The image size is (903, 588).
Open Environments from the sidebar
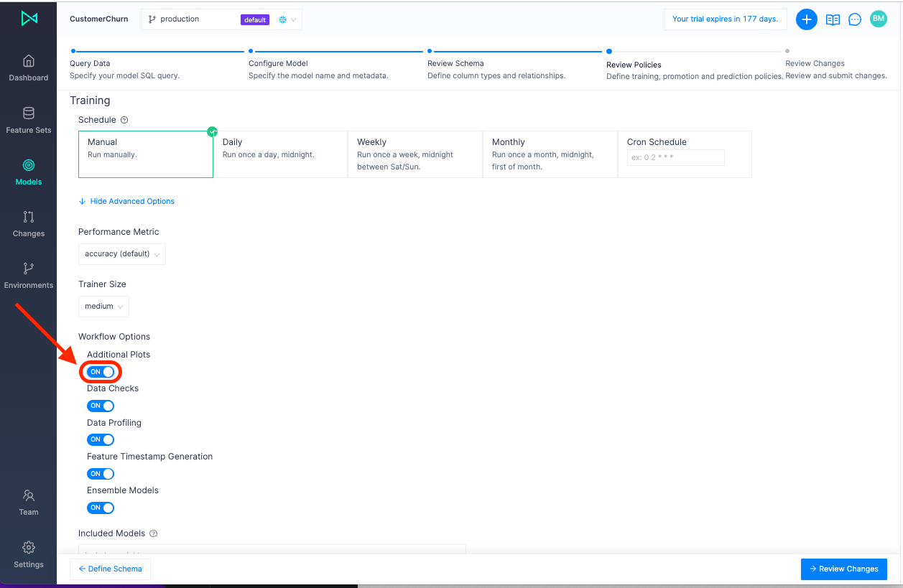click(x=28, y=275)
